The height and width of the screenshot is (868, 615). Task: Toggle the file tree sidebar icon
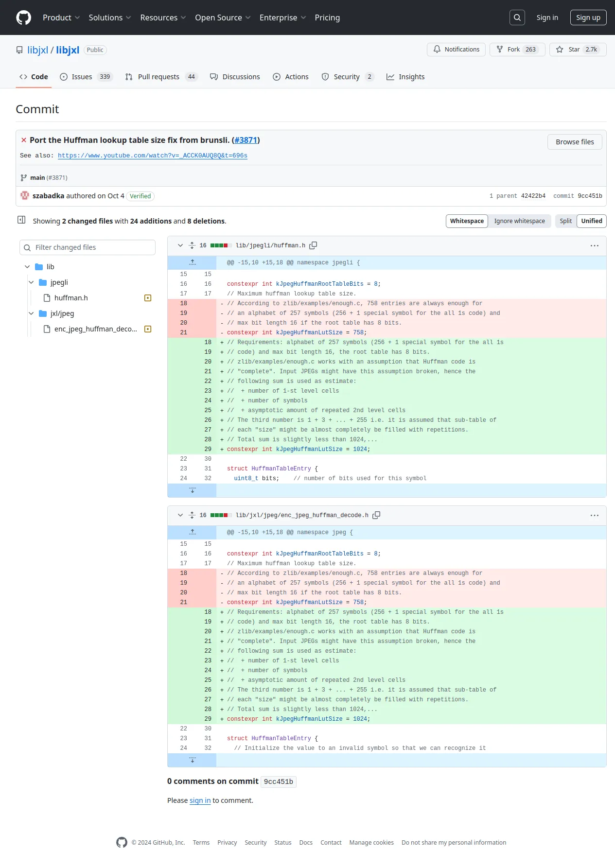pos(21,220)
